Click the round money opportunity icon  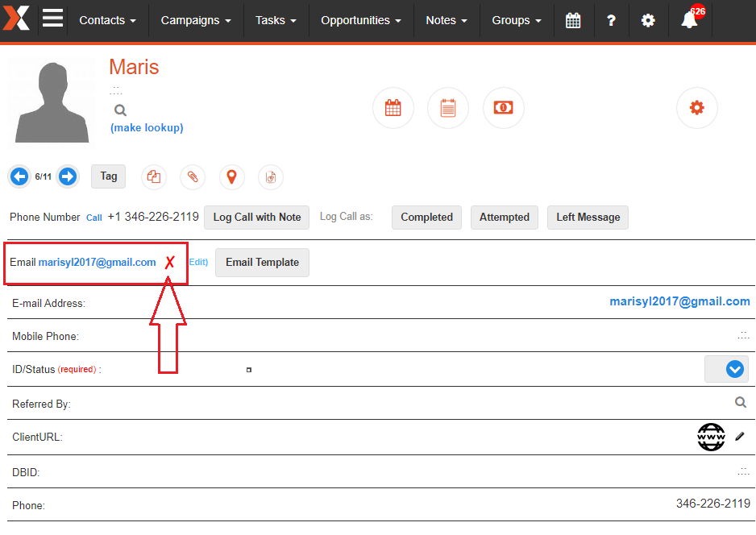click(x=503, y=108)
